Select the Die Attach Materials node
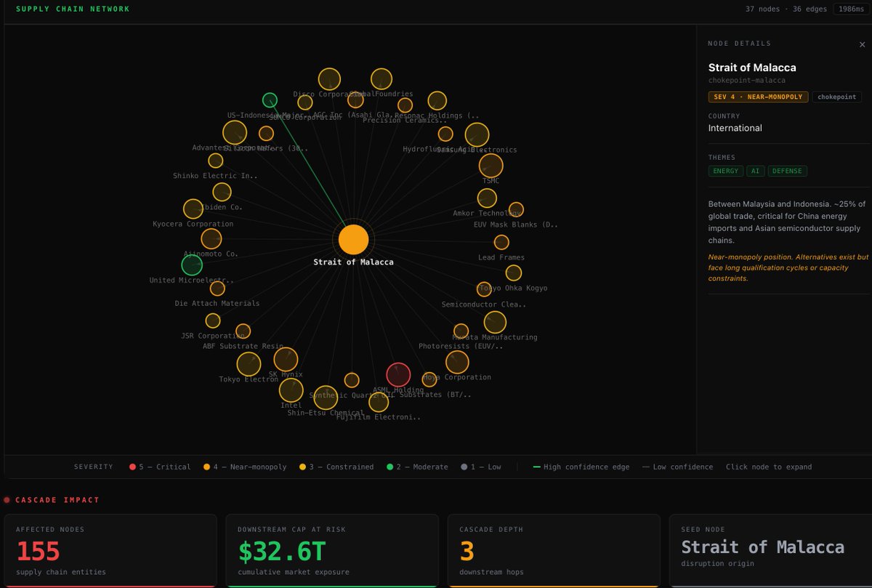Image resolution: width=872 pixels, height=588 pixels. click(217, 289)
